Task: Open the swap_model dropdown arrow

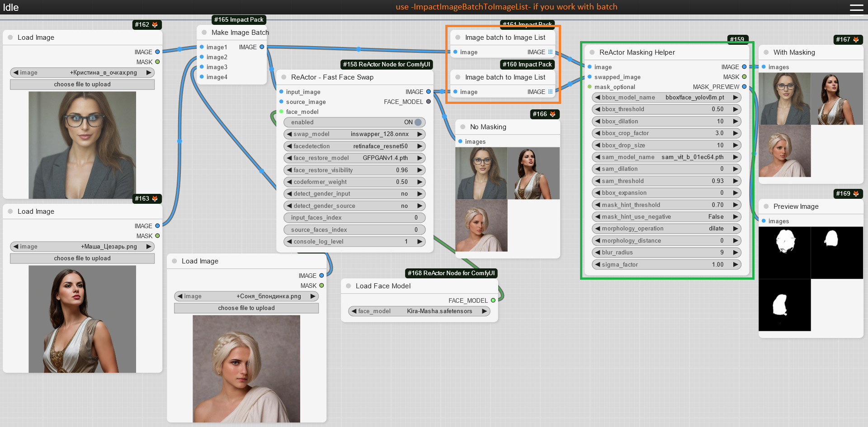Action: click(420, 134)
